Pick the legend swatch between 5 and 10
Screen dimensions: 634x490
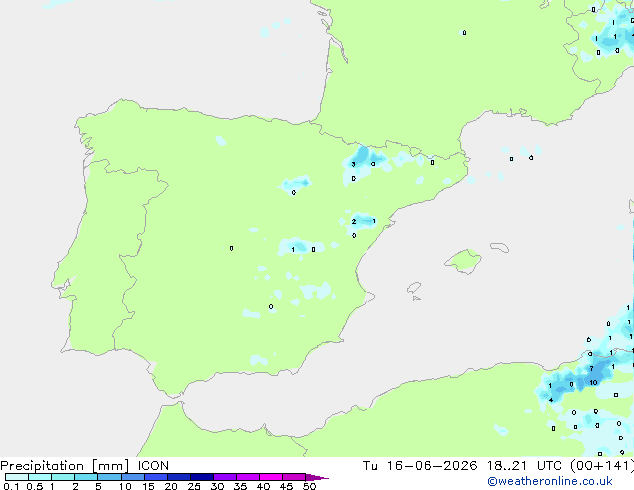[x=109, y=477]
